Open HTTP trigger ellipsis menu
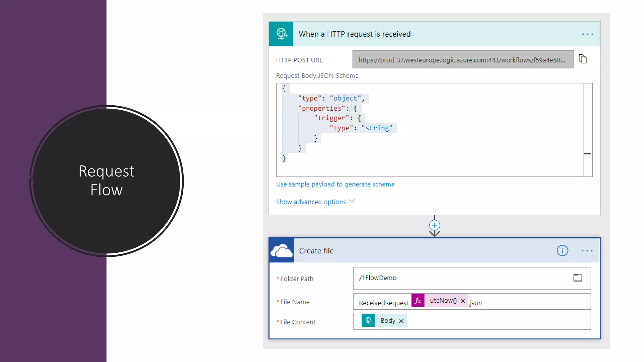The height and width of the screenshot is (362, 644). [587, 34]
